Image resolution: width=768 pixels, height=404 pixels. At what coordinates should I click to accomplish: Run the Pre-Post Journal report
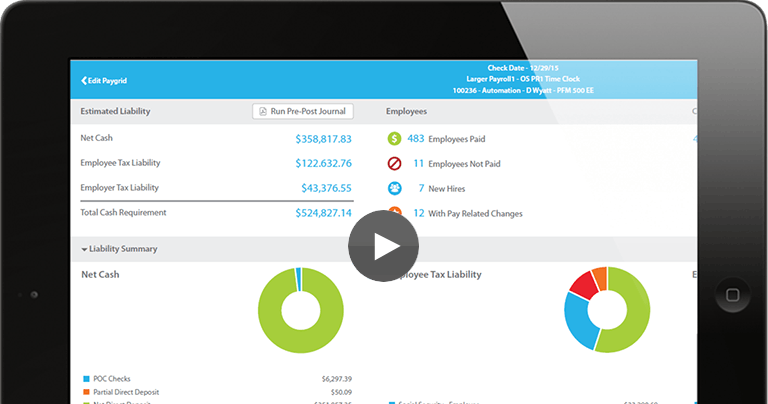[x=302, y=112]
